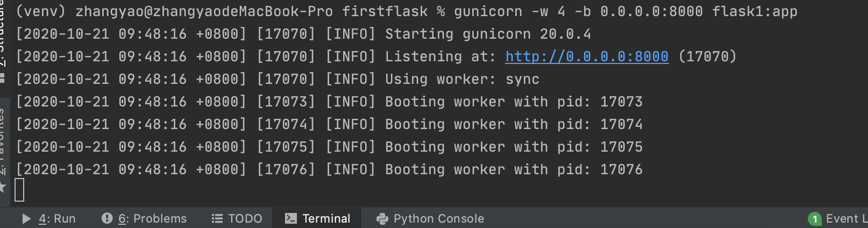Switch to the Python Console tab label
868x228 pixels.
coord(438,218)
